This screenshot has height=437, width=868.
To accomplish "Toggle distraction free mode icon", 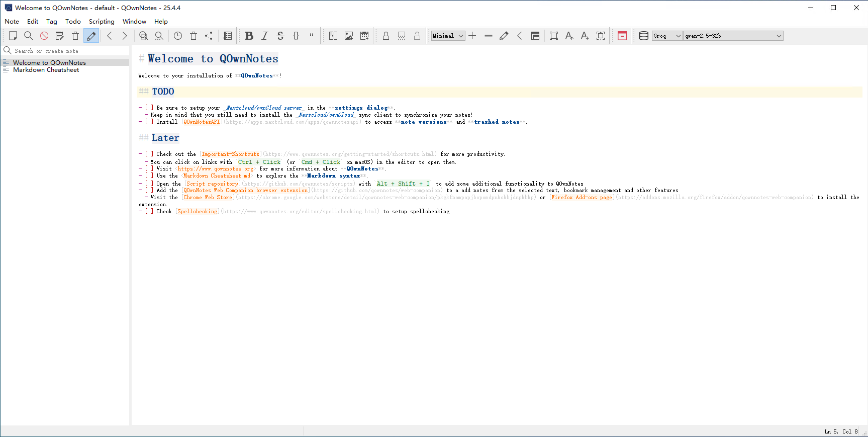I will [554, 36].
